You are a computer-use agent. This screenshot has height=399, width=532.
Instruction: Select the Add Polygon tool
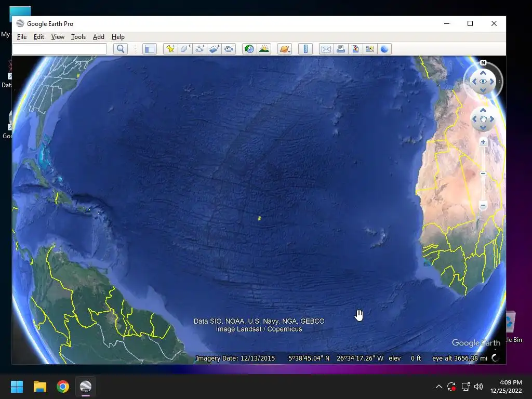coord(185,49)
